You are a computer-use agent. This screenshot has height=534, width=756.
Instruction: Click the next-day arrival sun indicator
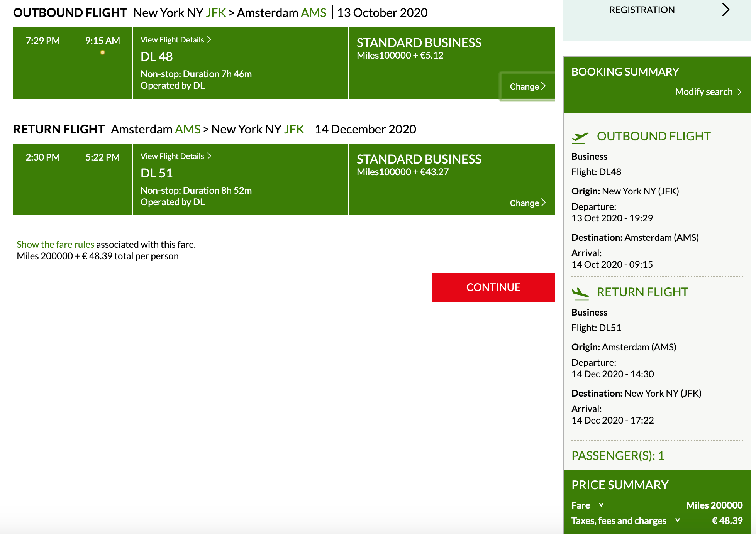tap(102, 52)
